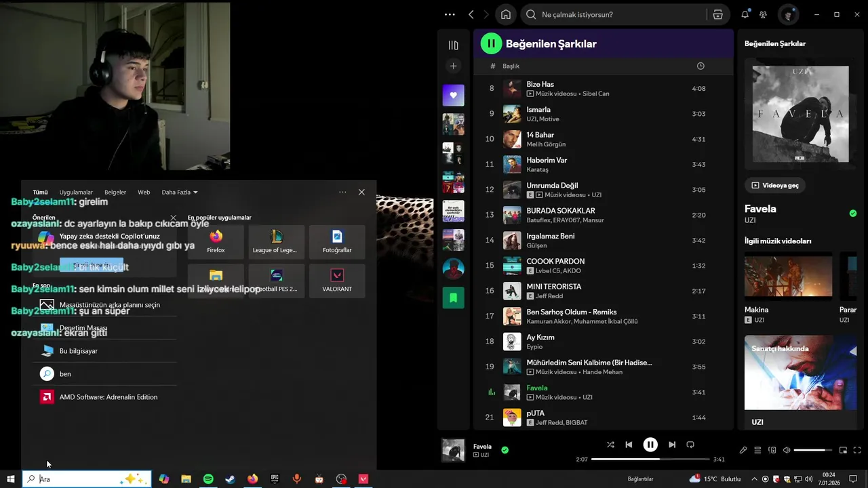Open the Friend Activity icon

pyautogui.click(x=764, y=14)
